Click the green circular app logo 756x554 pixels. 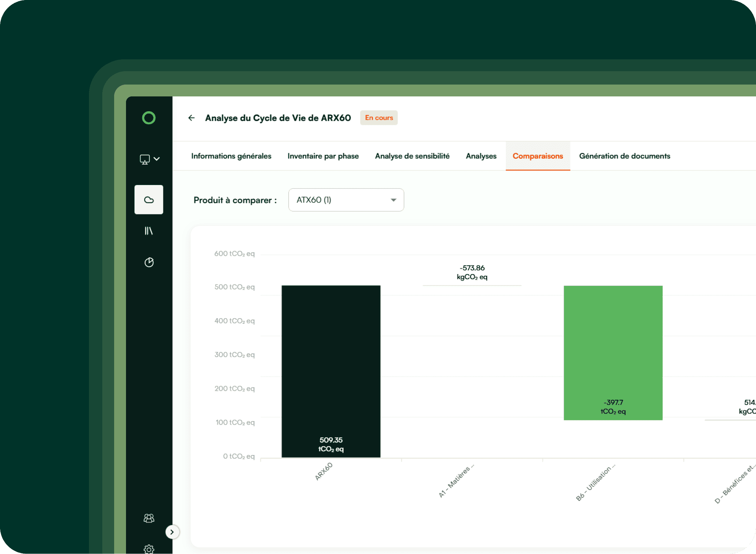coord(149,118)
